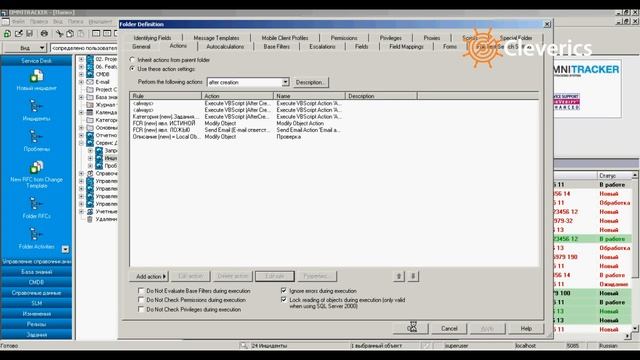Image resolution: width=640 pixels, height=360 pixels.
Task: Open the 'after creation' actions dropdown
Action: tap(285, 82)
